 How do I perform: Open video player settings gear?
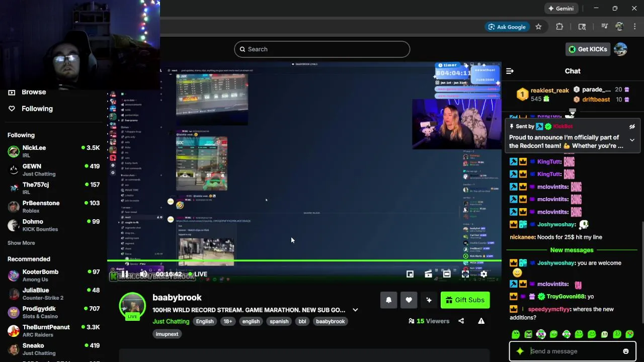[484, 274]
